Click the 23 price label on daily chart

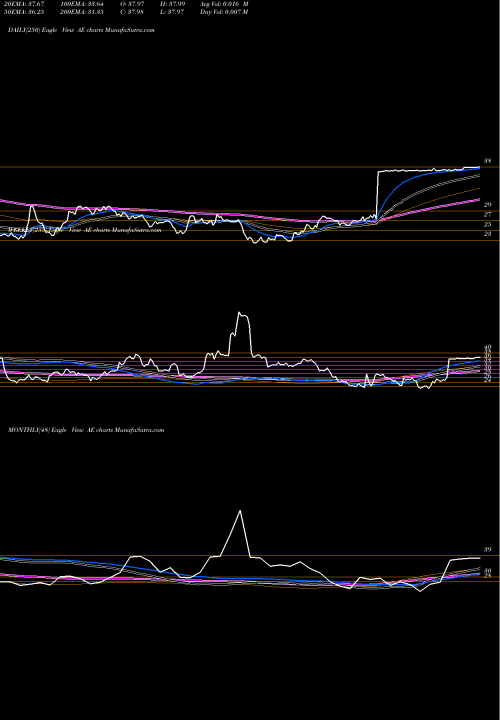[x=488, y=234]
